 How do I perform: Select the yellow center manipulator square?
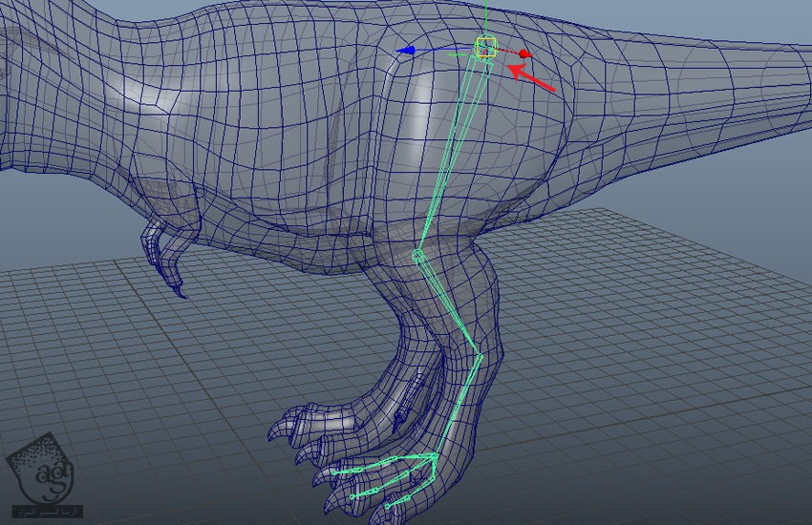[486, 48]
